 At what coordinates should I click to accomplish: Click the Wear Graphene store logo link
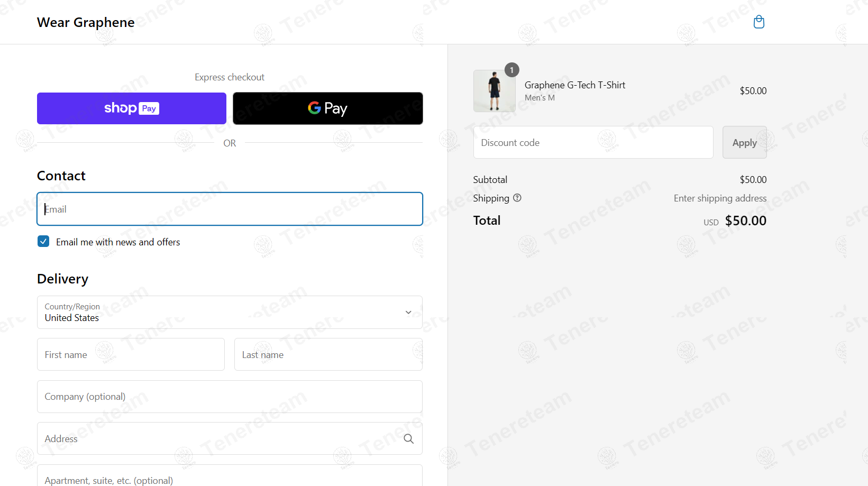point(86,22)
